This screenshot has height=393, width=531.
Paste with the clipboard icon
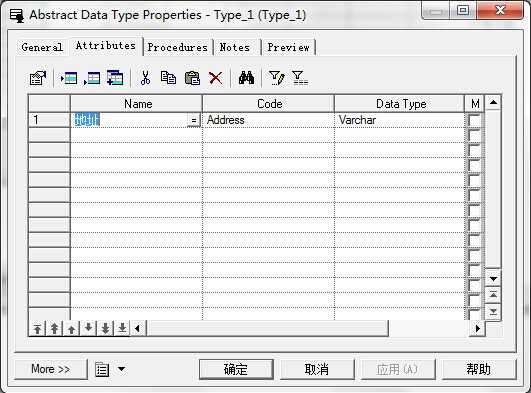pyautogui.click(x=192, y=78)
